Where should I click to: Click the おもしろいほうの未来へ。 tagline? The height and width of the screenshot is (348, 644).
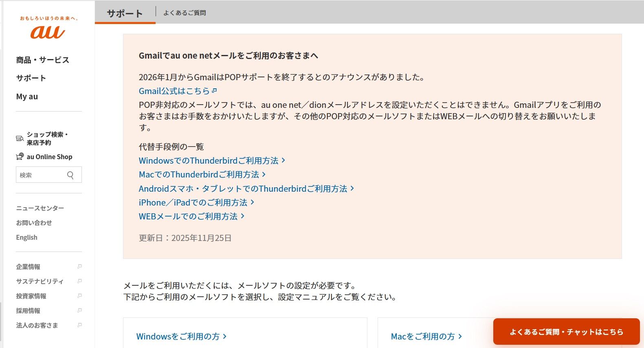[49, 18]
